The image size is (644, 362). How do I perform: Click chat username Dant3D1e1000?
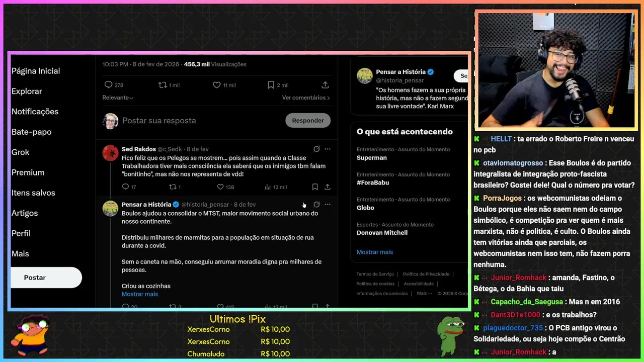(x=515, y=315)
